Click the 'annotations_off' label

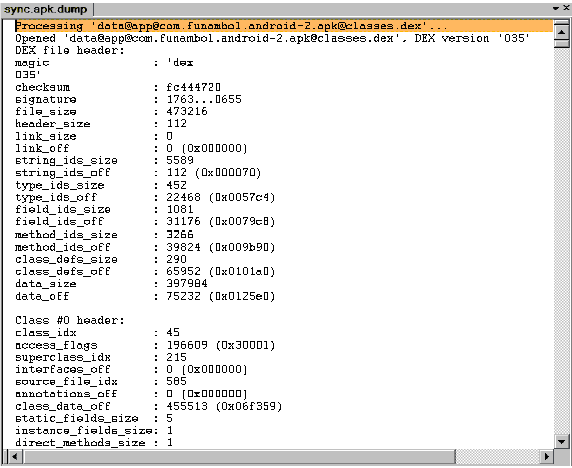[x=66, y=394]
